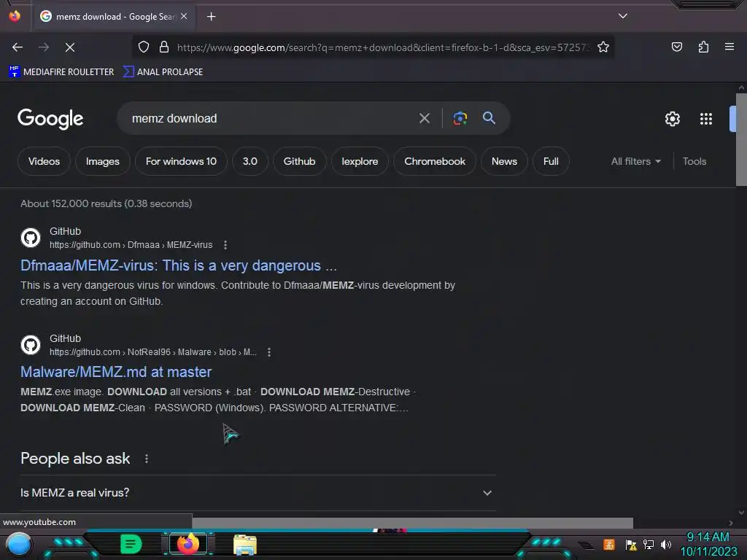This screenshot has height=560, width=747.
Task: Open tracking protection shield icon
Action: (x=144, y=47)
